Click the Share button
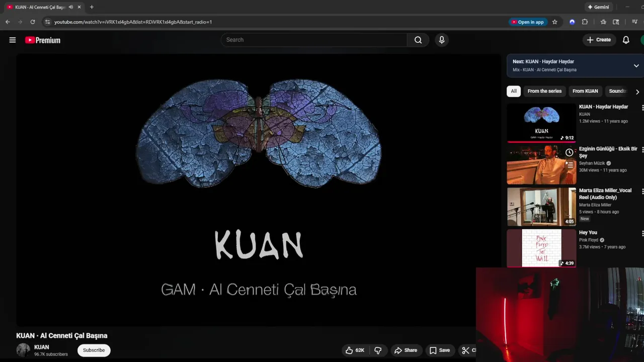Image resolution: width=644 pixels, height=362 pixels. pos(406,350)
